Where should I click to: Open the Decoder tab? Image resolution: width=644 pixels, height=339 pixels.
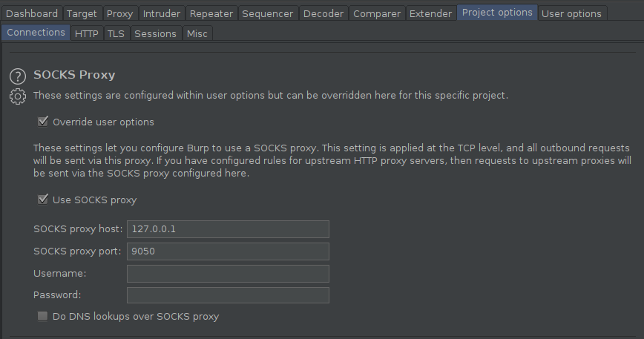pos(323,13)
